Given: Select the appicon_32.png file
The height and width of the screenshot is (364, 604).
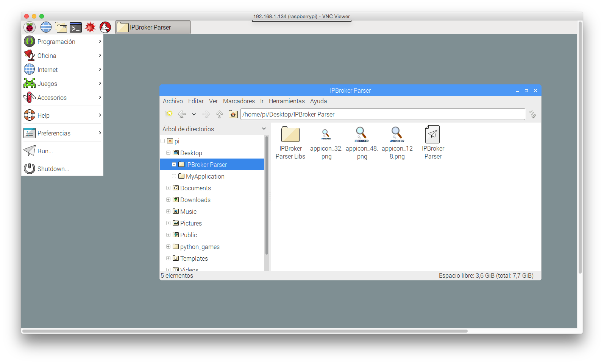Looking at the screenshot, I should pos(326,144).
